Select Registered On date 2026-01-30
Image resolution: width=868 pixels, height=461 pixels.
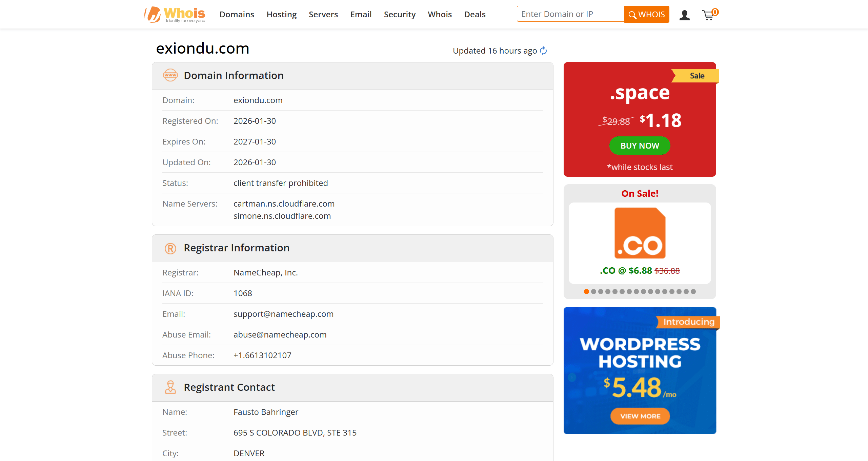point(255,121)
